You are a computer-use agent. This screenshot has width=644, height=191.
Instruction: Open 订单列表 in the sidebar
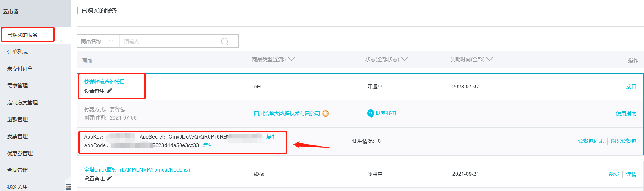tap(17, 52)
